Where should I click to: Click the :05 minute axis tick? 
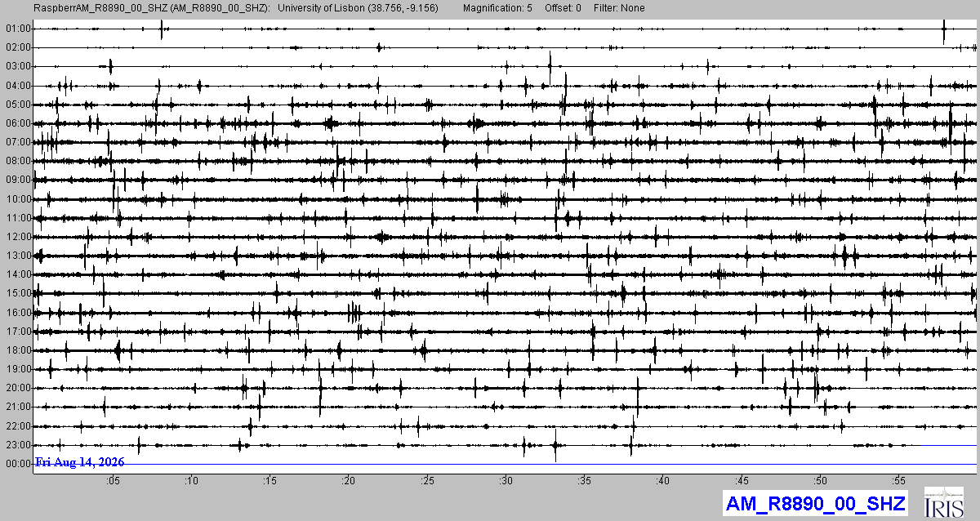pyautogui.click(x=113, y=480)
